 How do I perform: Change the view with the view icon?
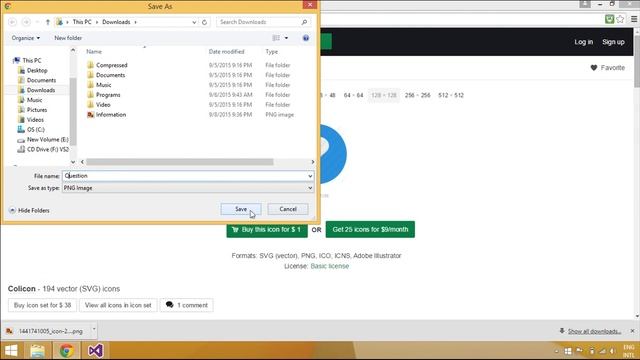pos(276,38)
